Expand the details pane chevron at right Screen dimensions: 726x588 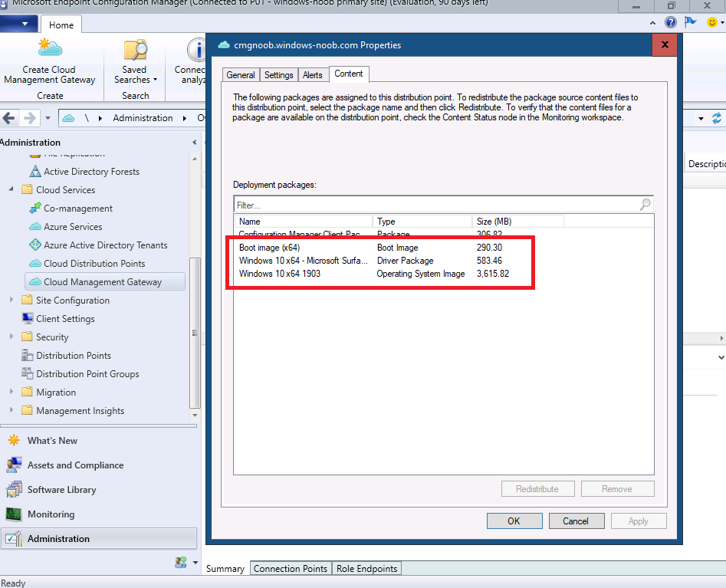[x=721, y=357]
